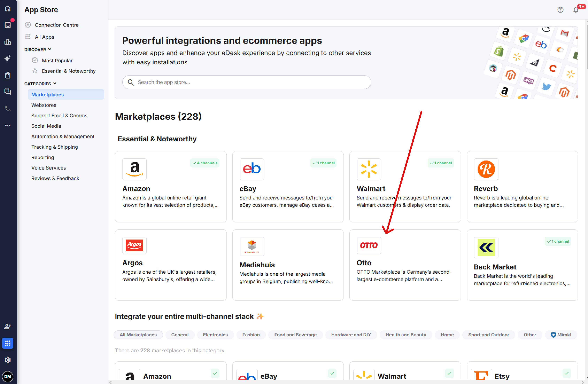Open the Reverb app title
This screenshot has width=588, height=384.
(x=486, y=189)
